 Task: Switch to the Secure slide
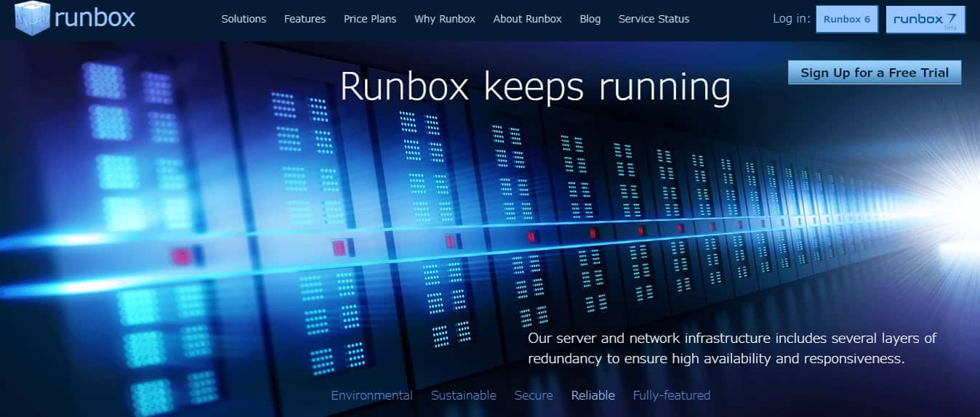point(534,395)
